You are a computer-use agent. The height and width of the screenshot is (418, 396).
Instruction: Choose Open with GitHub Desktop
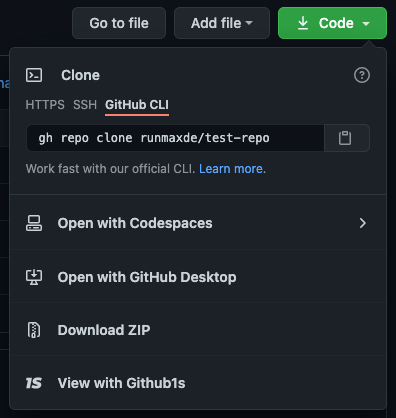[198, 277]
